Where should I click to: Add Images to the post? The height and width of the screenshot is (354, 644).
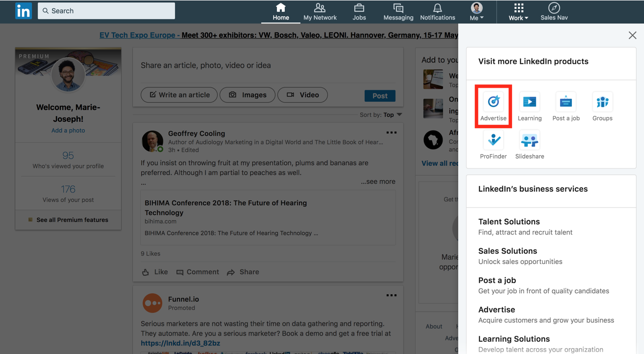[x=247, y=95]
